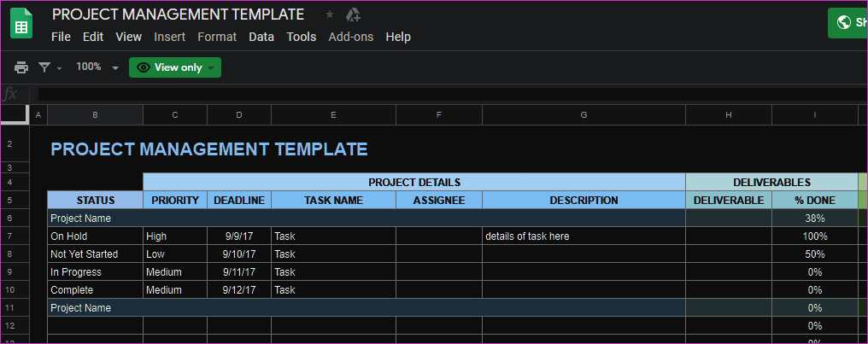
Task: Open the View only mode dropdown
Action: (175, 67)
